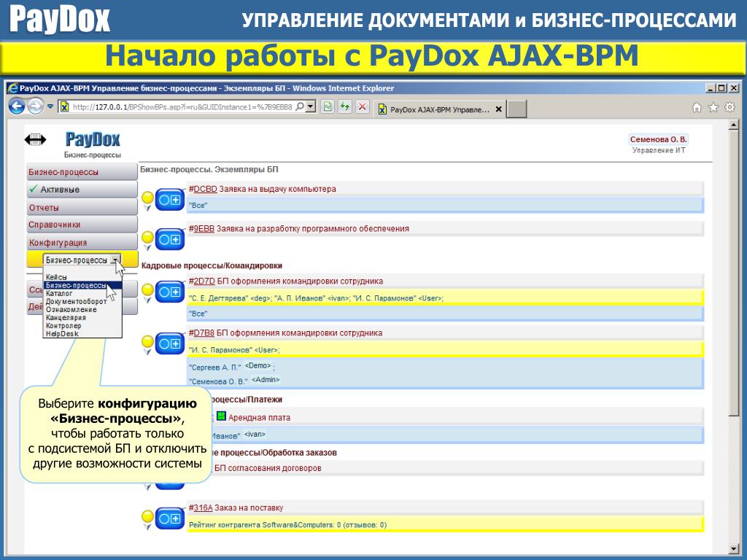Click blue diagram button for #316A process
The width and height of the screenshot is (747, 560).
[169, 518]
